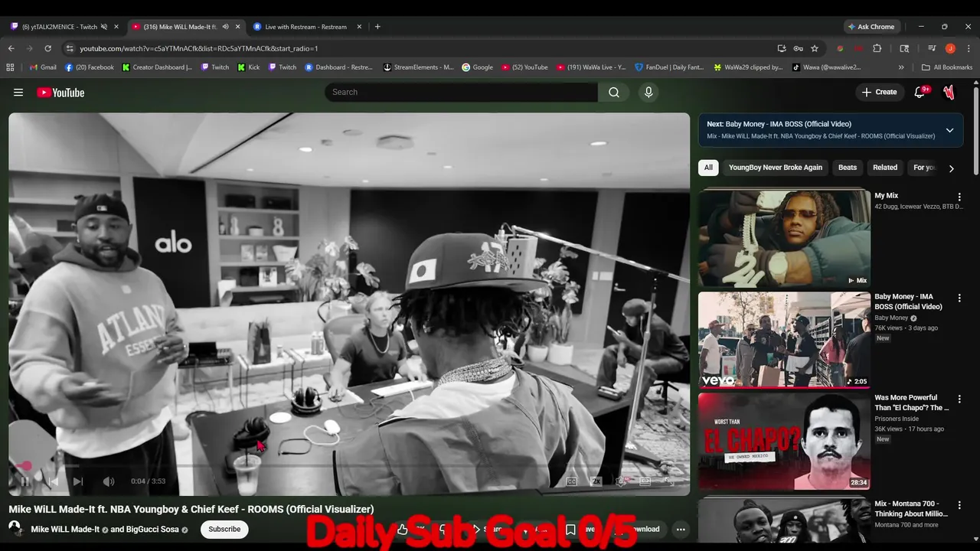Open Kick bookmark

coord(249,67)
